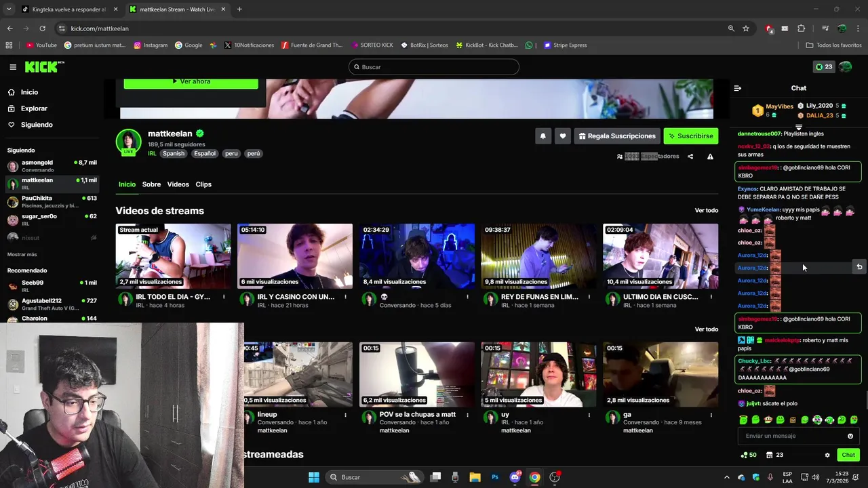Viewport: 868px width, 488px height.
Task: Click the first quick emote with halo
Action: [x=743, y=420]
